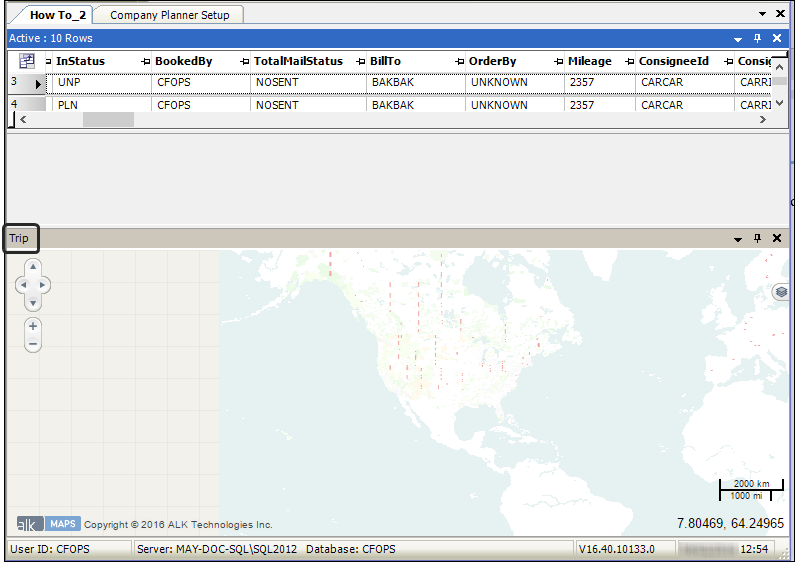This screenshot has width=795, height=562.
Task: Open the map layers button
Action: (782, 292)
